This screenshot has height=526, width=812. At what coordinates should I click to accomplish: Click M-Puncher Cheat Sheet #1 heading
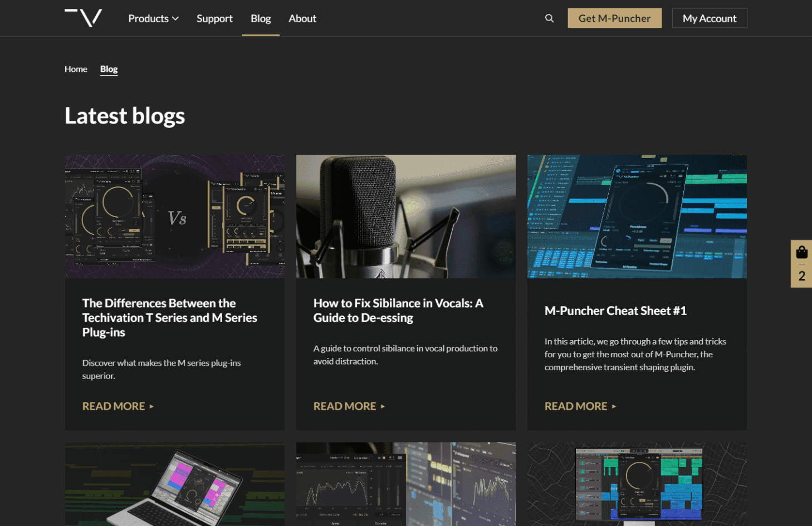(x=615, y=311)
